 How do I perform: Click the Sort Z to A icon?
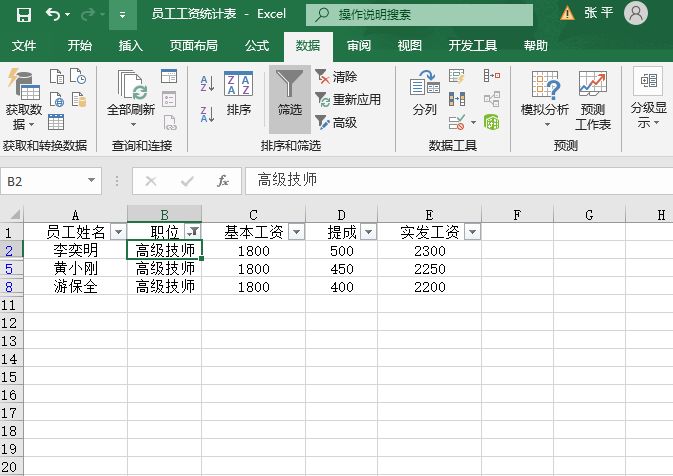(207, 115)
